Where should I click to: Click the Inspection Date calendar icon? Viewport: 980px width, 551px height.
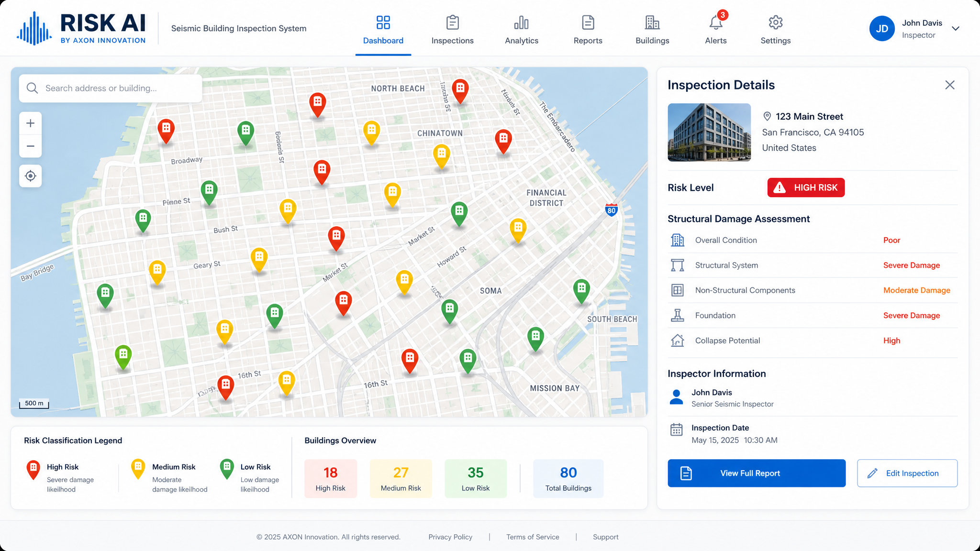pos(676,430)
